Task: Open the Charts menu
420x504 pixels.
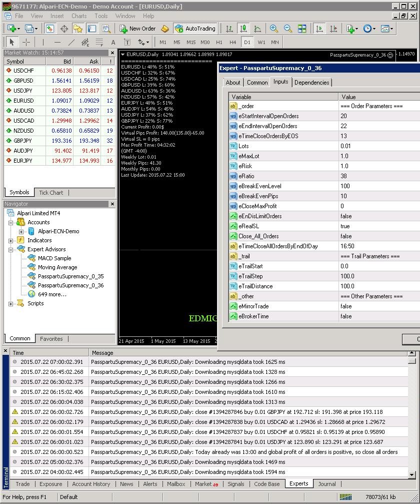Action: pyautogui.click(x=79, y=16)
